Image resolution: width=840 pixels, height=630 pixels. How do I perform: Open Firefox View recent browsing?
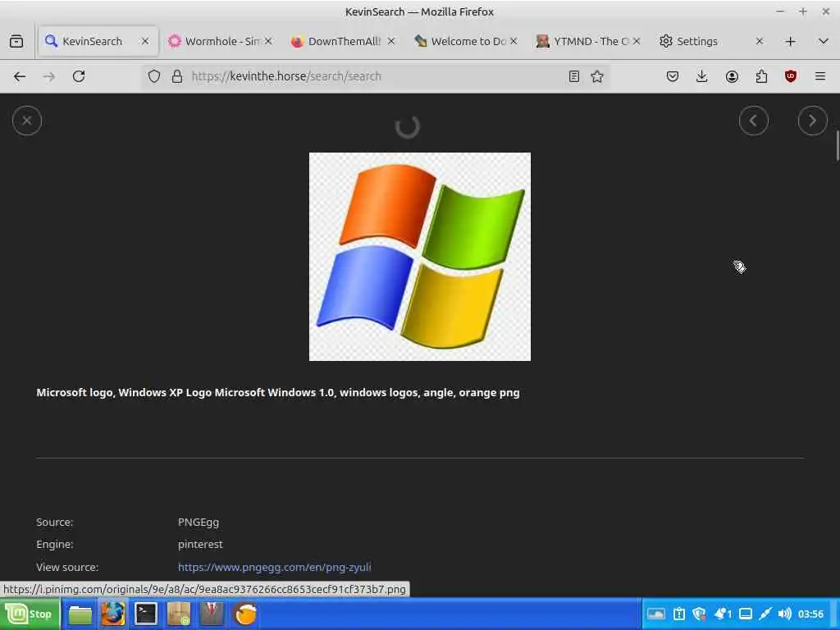[16, 41]
